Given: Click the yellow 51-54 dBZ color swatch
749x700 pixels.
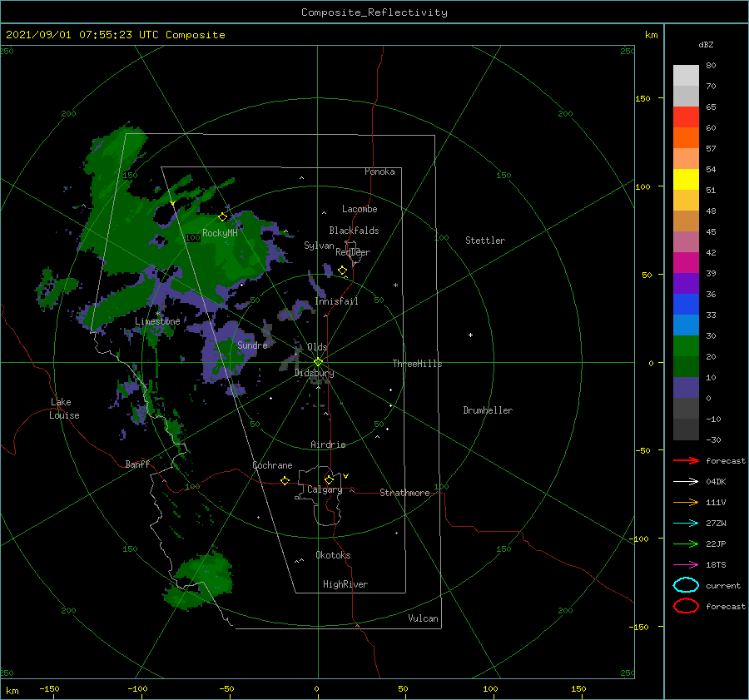Looking at the screenshot, I should pos(686,180).
